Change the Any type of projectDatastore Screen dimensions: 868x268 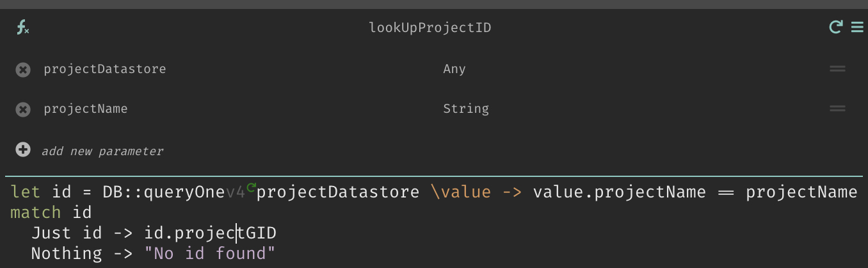point(454,69)
